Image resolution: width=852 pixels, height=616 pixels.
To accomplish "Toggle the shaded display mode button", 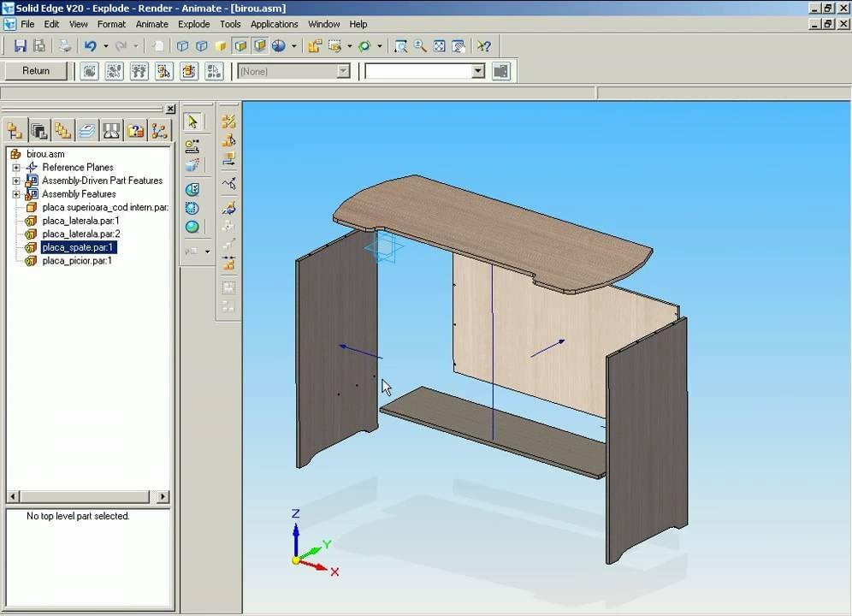I will pos(222,46).
